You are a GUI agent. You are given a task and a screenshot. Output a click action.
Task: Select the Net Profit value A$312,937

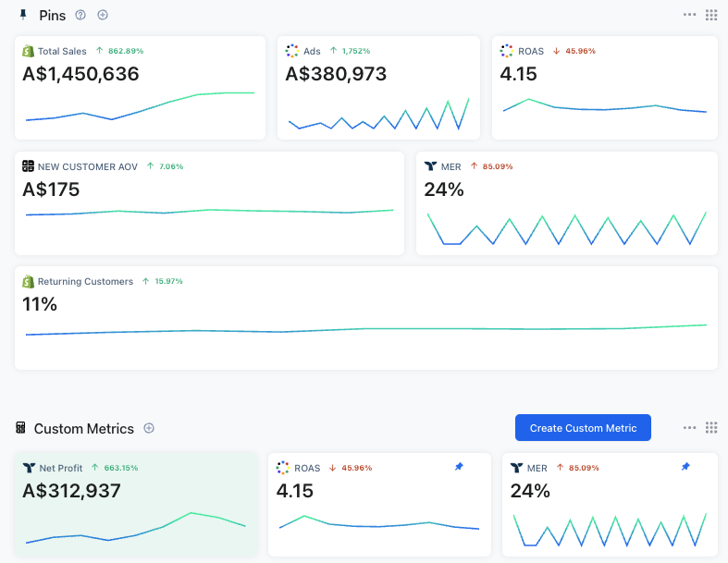71,491
